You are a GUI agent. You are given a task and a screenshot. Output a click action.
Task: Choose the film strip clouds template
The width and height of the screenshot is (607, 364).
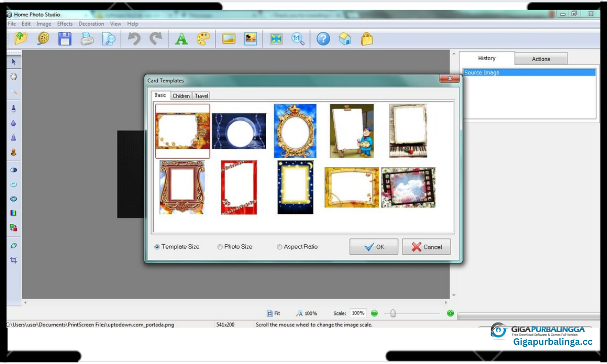pyautogui.click(x=408, y=188)
